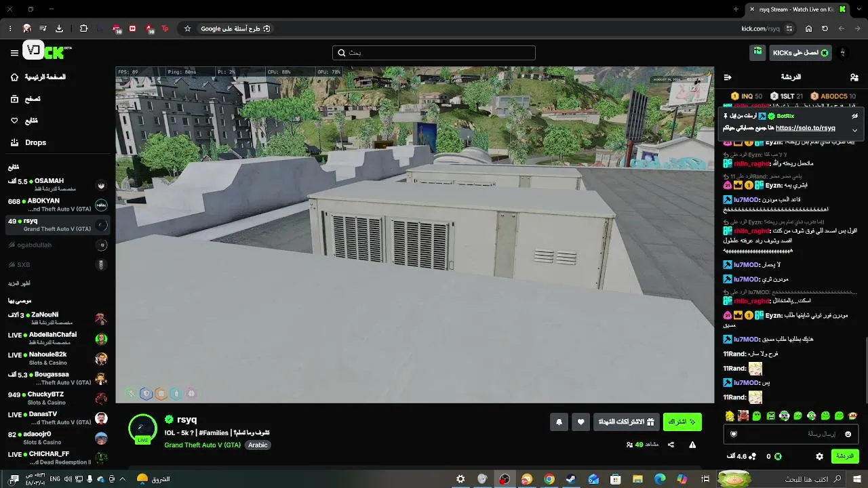This screenshot has width=868, height=488.
Task: Open the solo.to/rsyq link in pinned message
Action: 806,128
